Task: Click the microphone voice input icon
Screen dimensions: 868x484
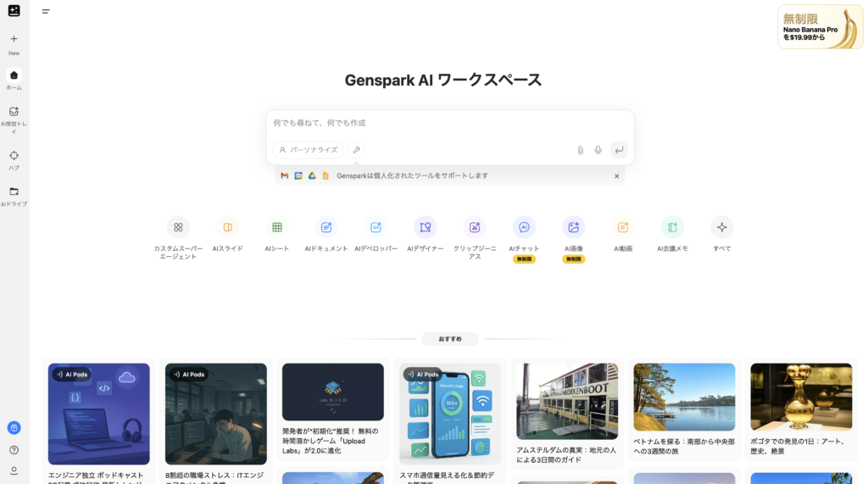Action: (598, 150)
